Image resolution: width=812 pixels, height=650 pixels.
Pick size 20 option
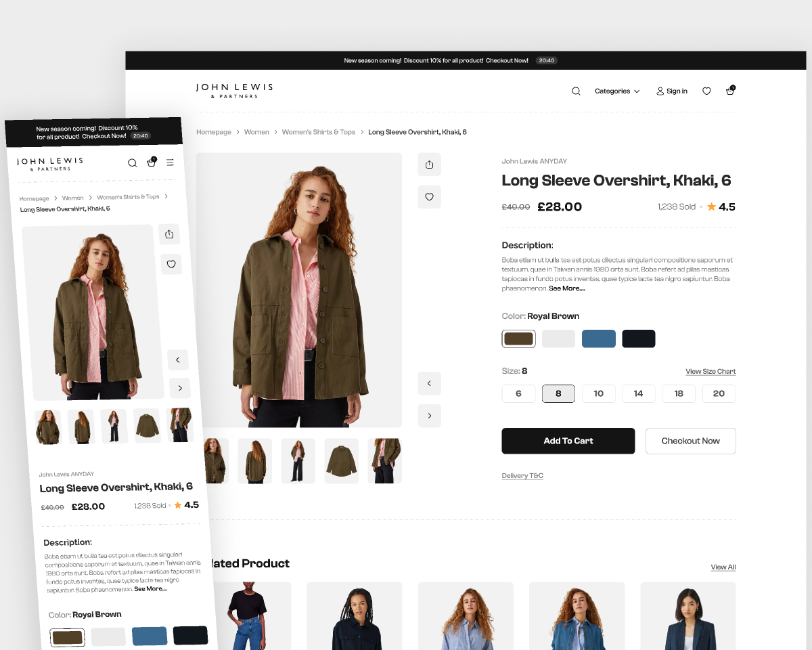tap(719, 393)
